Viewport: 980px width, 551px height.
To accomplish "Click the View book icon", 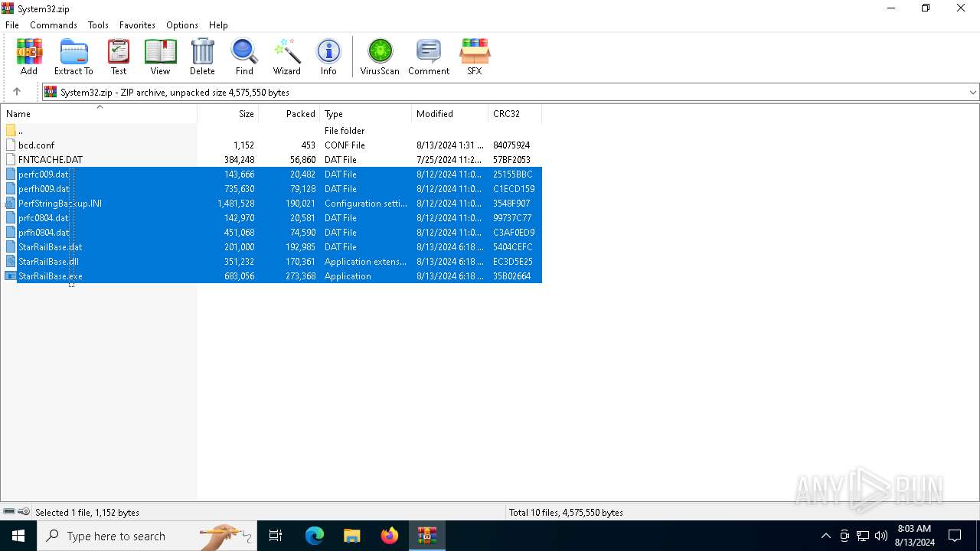I will click(x=160, y=57).
